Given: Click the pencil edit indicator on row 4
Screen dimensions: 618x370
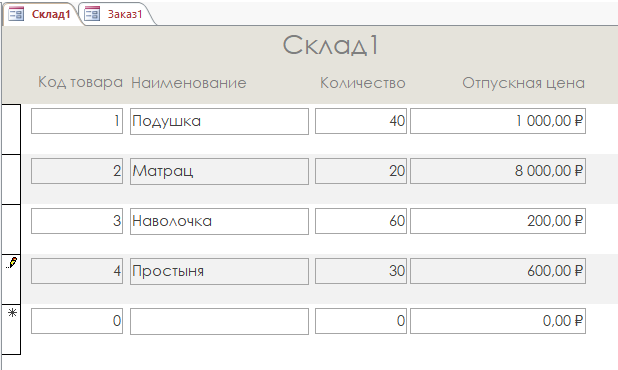Looking at the screenshot, I should tap(12, 263).
